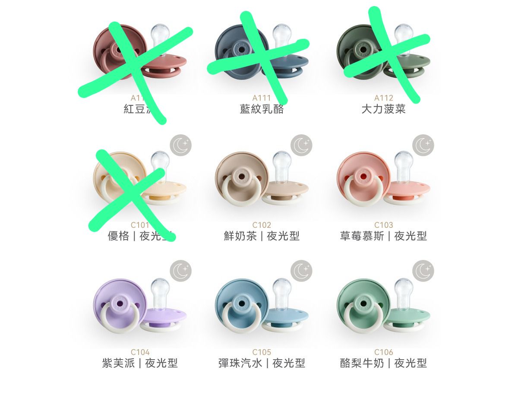The image size is (518, 420).
Task: Click the 彈珠汽水｜夜光型 label
Action: click(262, 363)
